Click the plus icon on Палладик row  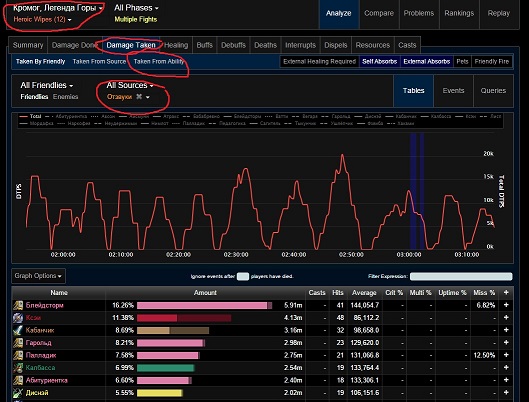pyautogui.click(x=506, y=355)
